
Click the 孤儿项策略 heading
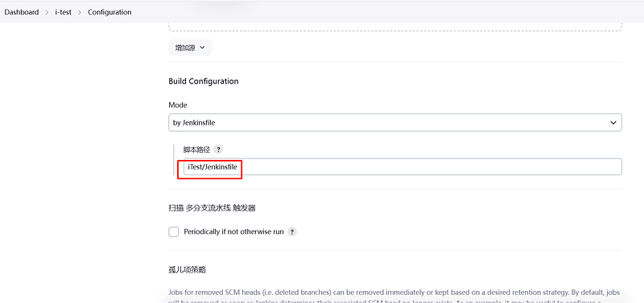pos(188,270)
